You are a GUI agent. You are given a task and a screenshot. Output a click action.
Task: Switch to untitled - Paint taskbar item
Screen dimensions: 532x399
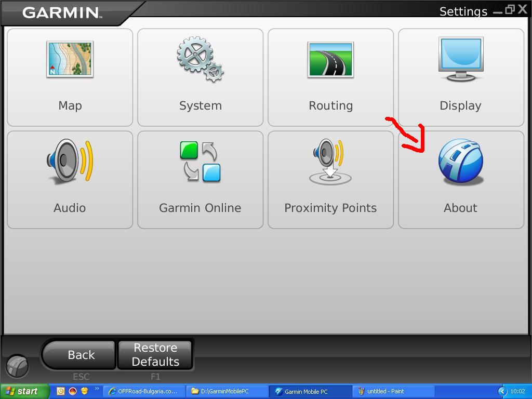pos(394,391)
